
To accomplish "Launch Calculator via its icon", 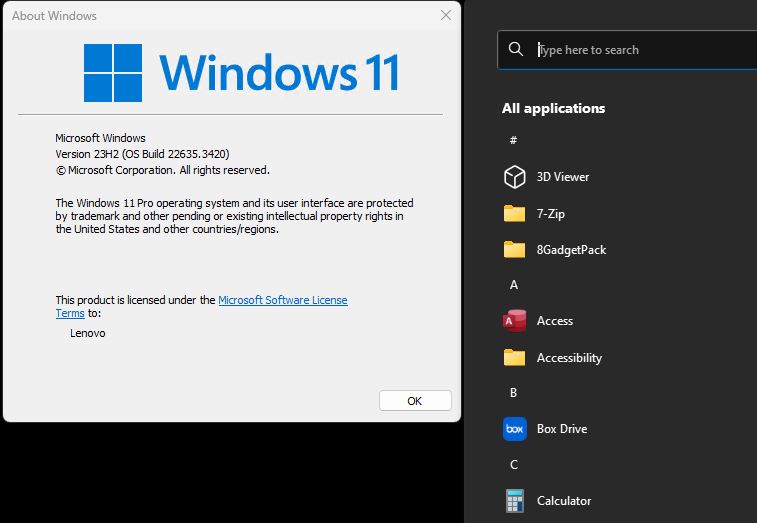I will point(514,501).
